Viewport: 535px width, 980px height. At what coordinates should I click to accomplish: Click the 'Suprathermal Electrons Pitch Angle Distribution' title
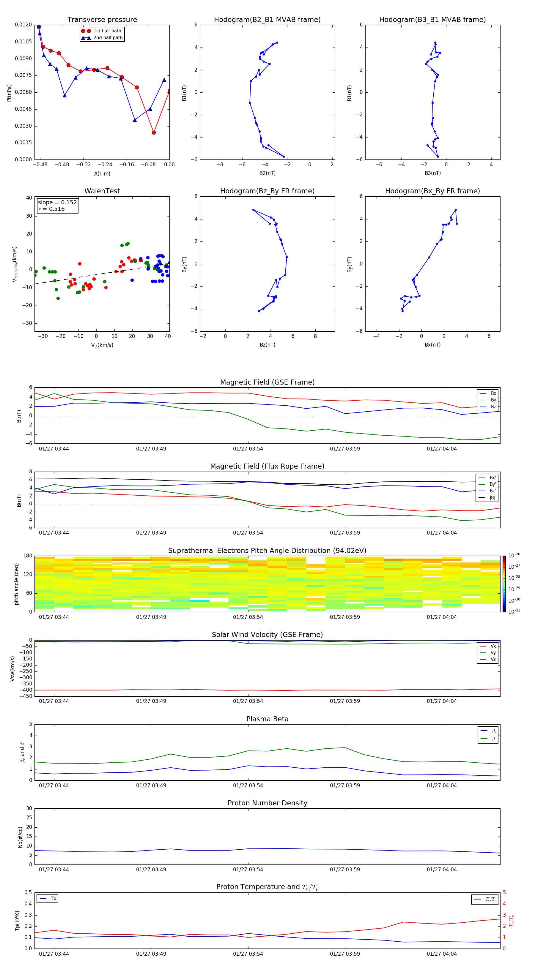[267, 551]
